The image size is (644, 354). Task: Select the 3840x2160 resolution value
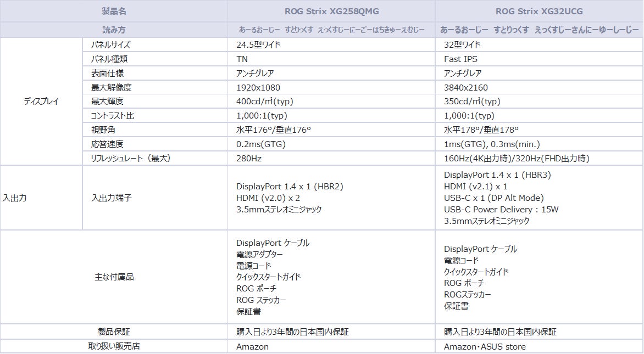(x=466, y=87)
